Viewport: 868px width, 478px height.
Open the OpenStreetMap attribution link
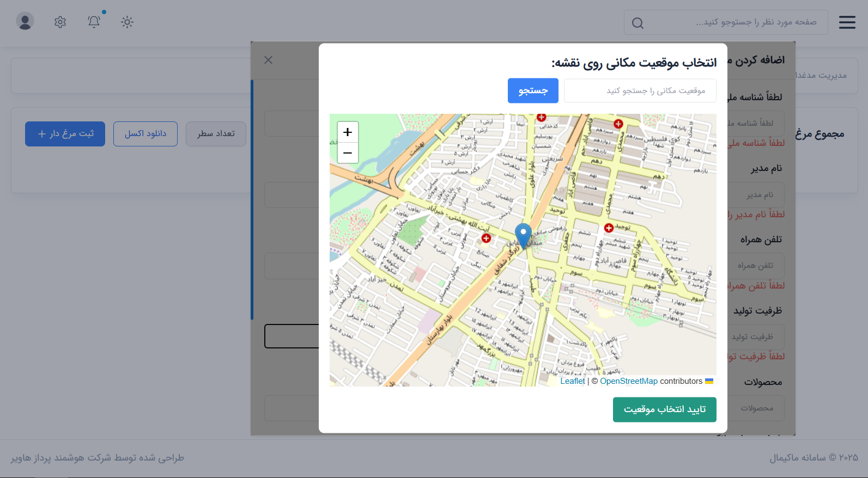tap(629, 381)
